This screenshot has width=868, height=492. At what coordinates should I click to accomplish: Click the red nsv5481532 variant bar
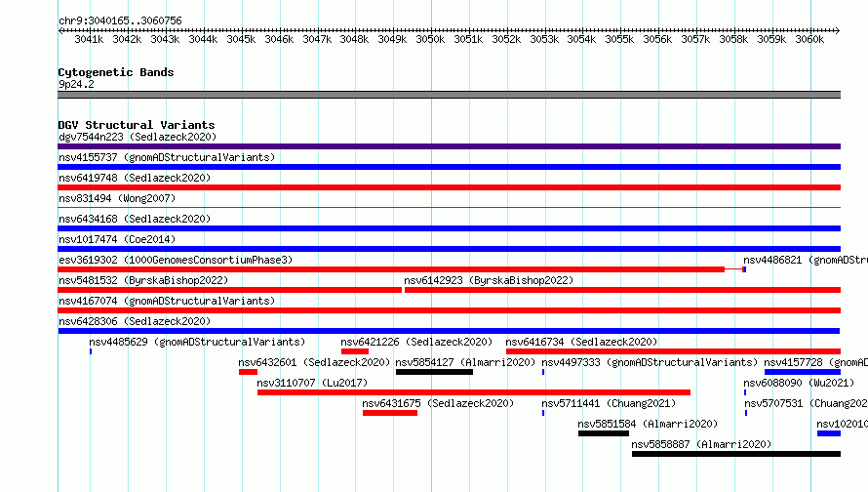point(230,290)
